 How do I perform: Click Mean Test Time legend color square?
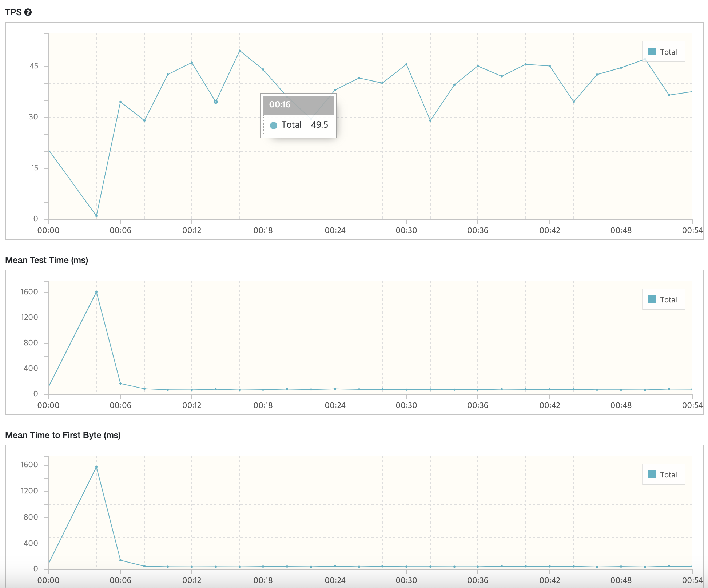pyautogui.click(x=652, y=299)
